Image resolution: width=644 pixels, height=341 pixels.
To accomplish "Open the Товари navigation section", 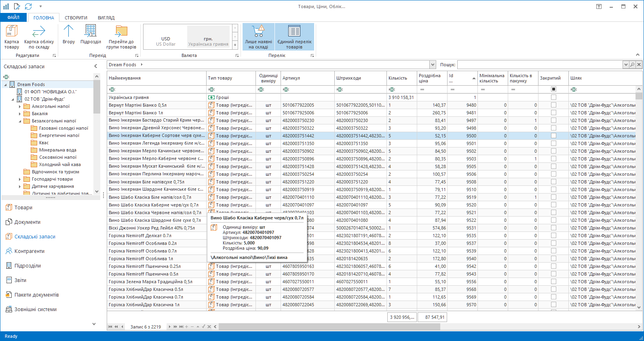I will coord(23,207).
